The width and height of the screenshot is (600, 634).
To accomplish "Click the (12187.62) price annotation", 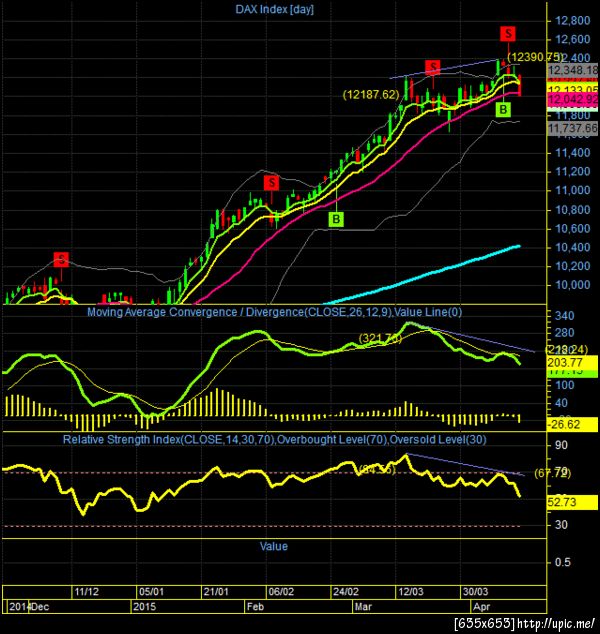I will [x=371, y=95].
